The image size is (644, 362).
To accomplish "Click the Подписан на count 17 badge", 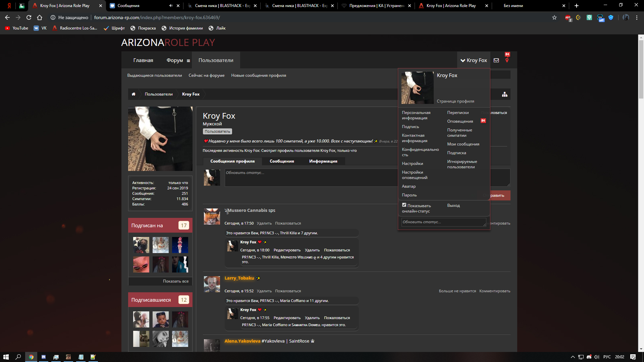I will (x=183, y=226).
